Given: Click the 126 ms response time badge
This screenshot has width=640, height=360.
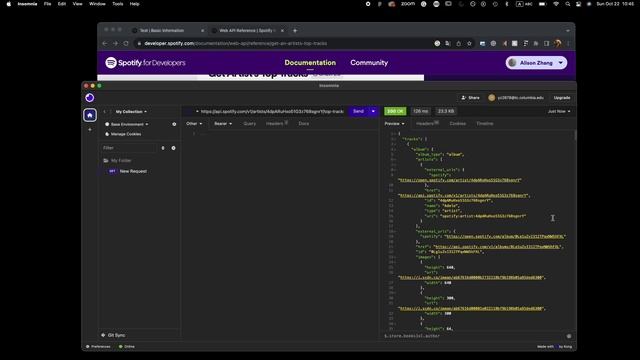Looking at the screenshot, I should pos(420,111).
